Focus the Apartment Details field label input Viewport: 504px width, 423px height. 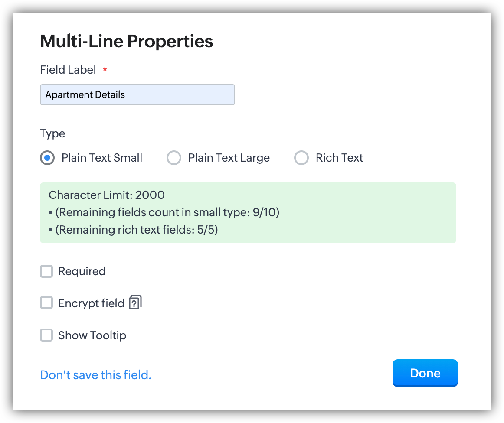[137, 94]
